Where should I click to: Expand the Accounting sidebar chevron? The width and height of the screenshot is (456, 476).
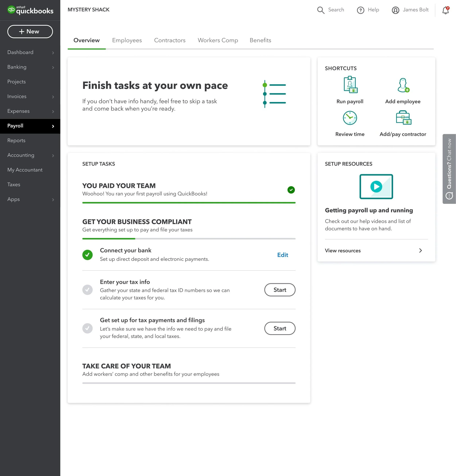click(x=53, y=155)
